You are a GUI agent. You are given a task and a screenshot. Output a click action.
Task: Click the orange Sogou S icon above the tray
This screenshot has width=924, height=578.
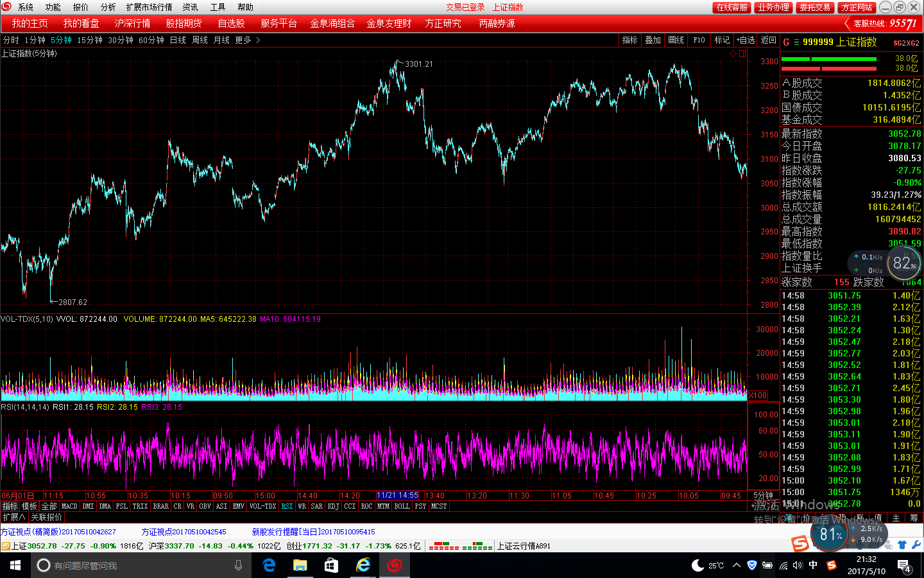click(x=800, y=543)
